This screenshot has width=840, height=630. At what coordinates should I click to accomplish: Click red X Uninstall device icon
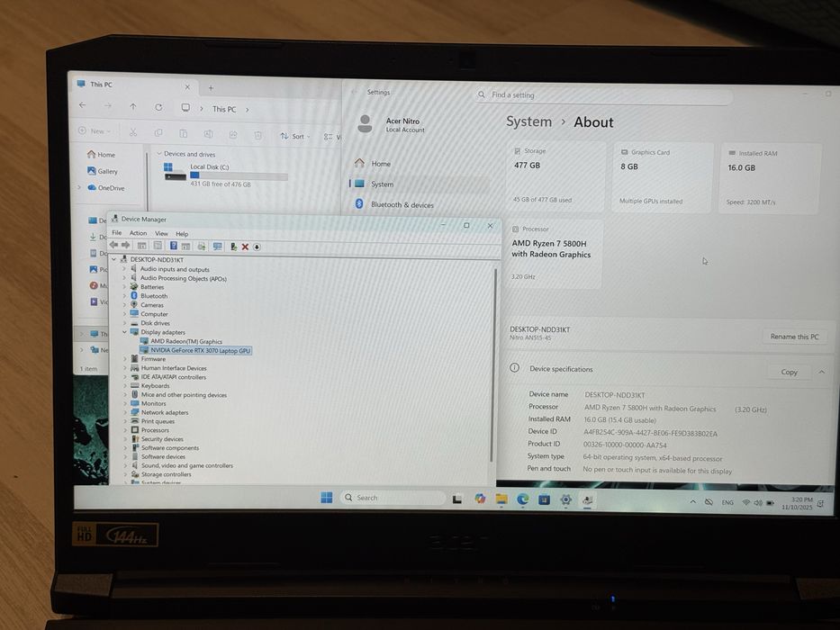tap(245, 247)
